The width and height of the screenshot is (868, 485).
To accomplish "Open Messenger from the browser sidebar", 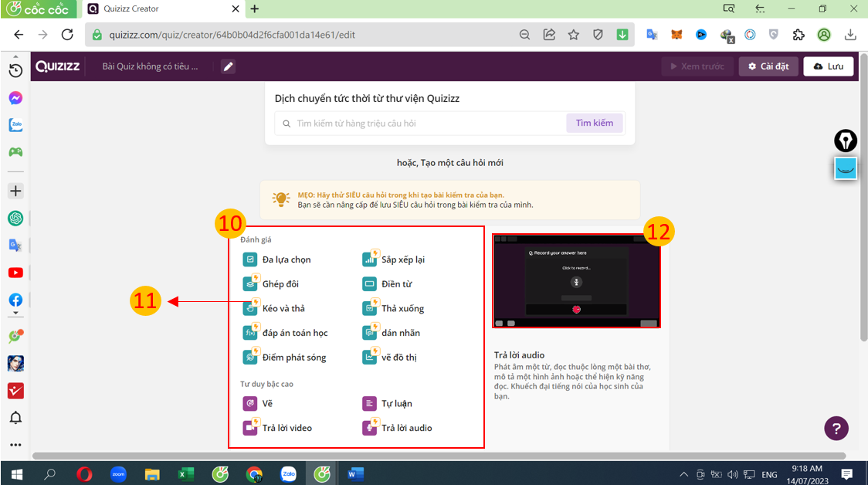I will [15, 98].
